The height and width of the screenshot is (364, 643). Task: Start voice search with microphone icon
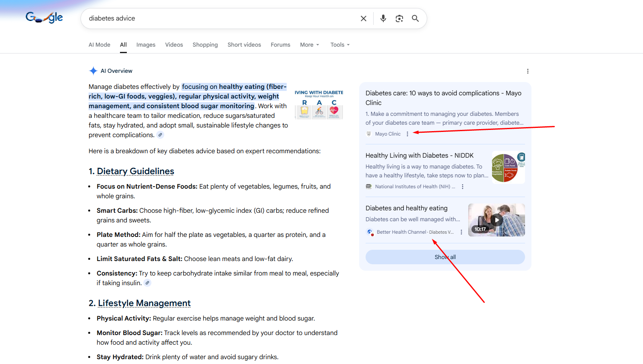point(383,19)
